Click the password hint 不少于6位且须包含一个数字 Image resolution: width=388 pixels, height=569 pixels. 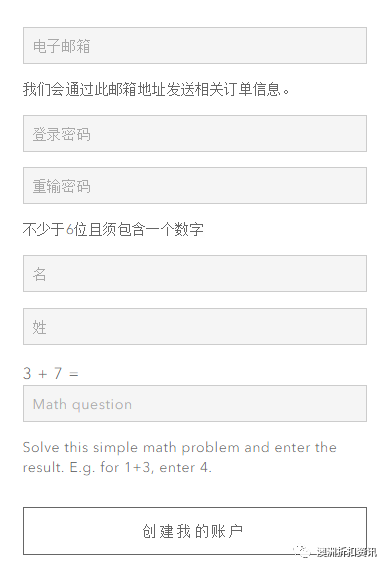click(113, 229)
